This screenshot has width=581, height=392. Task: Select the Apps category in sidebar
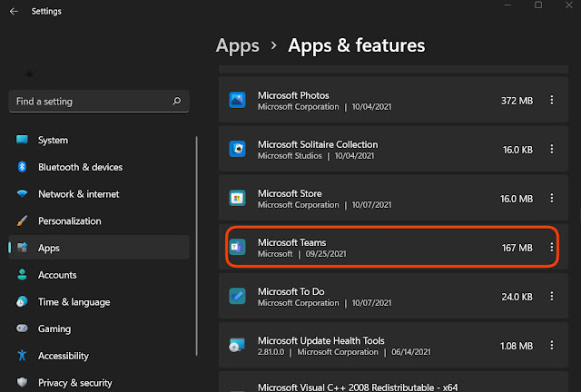pos(99,248)
